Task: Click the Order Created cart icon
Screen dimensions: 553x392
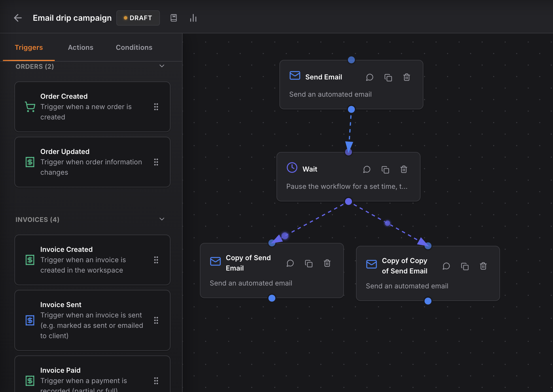Action: pyautogui.click(x=30, y=107)
